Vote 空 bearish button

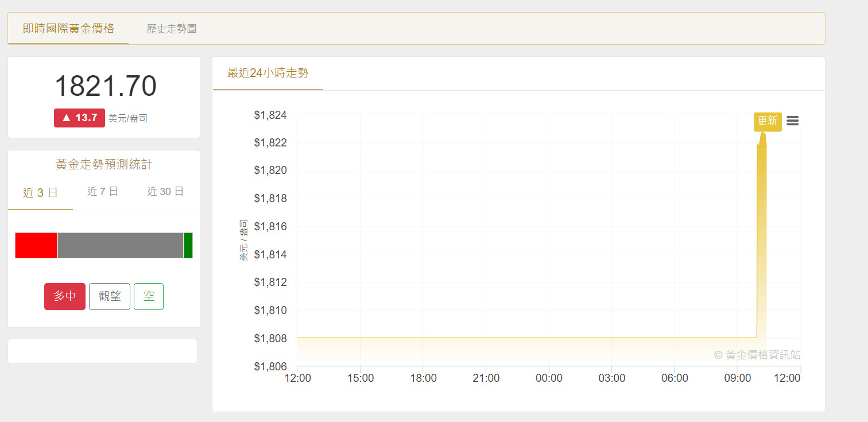(x=149, y=296)
